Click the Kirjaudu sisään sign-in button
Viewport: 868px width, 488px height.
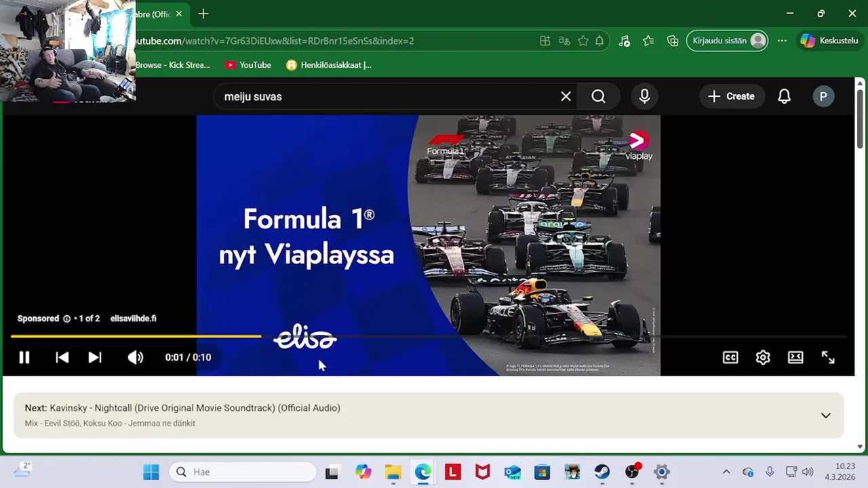728,41
